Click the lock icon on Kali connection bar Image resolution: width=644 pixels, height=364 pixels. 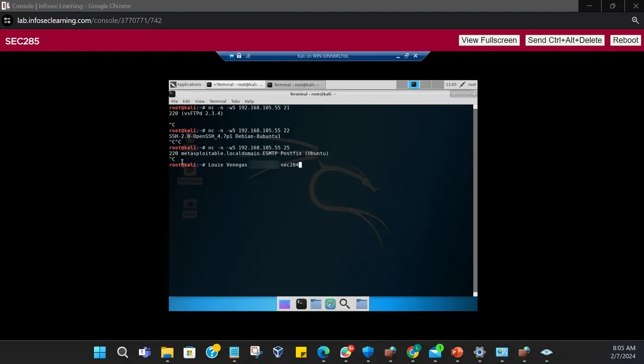pyautogui.click(x=239, y=56)
